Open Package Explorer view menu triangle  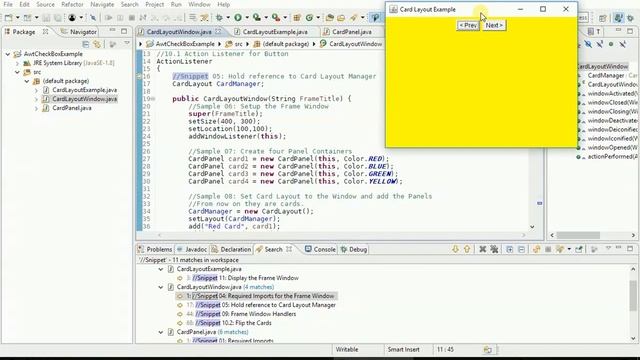127,43
